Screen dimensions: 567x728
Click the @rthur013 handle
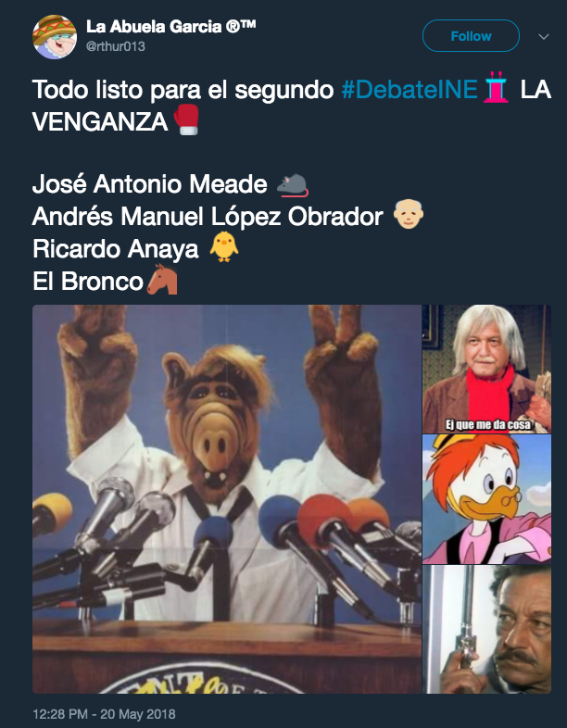click(116, 46)
